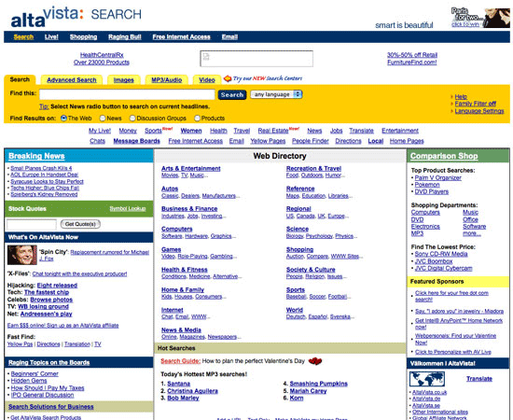Select the News radio button
Viewport: 513px width, 420px height.
coord(103,119)
